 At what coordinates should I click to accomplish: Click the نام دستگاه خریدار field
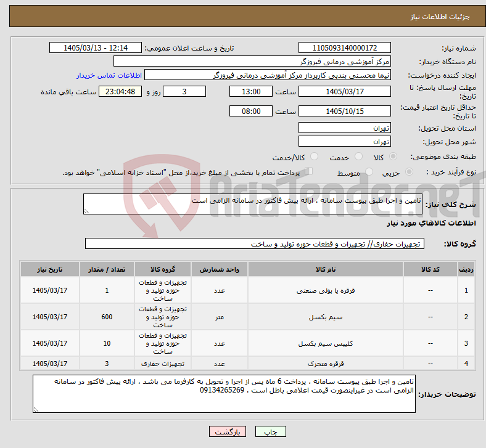point(252,61)
